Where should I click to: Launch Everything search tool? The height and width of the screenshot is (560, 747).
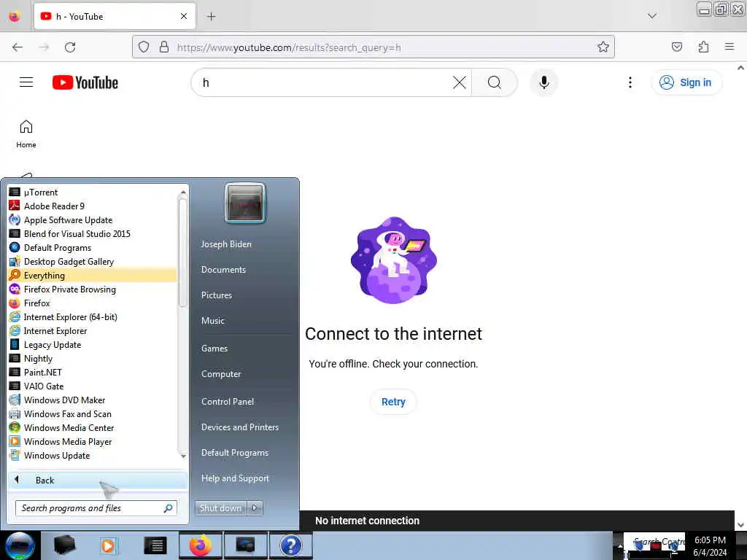coord(93,275)
